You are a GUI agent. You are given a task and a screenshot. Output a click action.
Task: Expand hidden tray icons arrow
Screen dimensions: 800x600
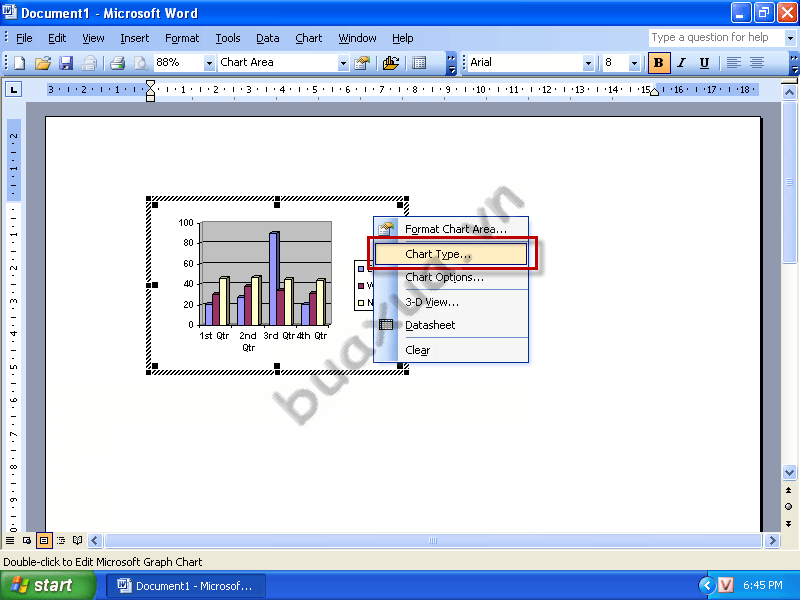(707, 585)
